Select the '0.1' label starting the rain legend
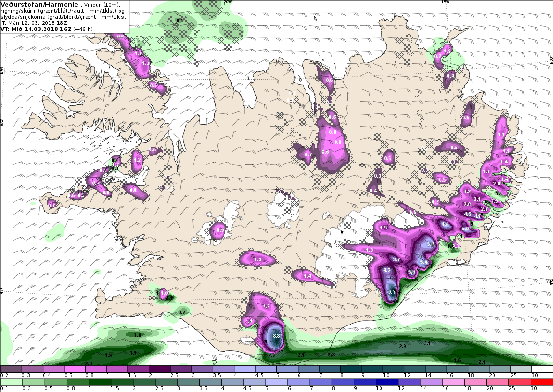Viewport: 553px width, 392px height. pyautogui.click(x=4, y=388)
